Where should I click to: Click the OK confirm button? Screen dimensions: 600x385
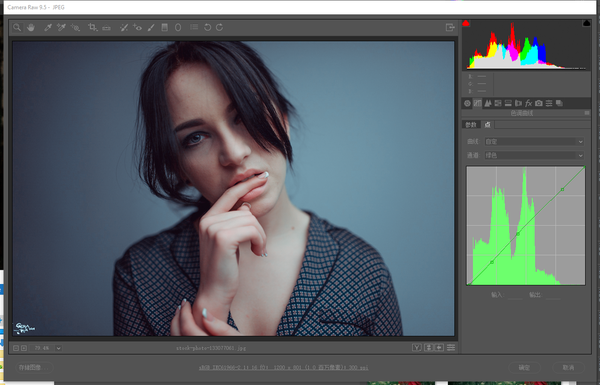coord(524,367)
